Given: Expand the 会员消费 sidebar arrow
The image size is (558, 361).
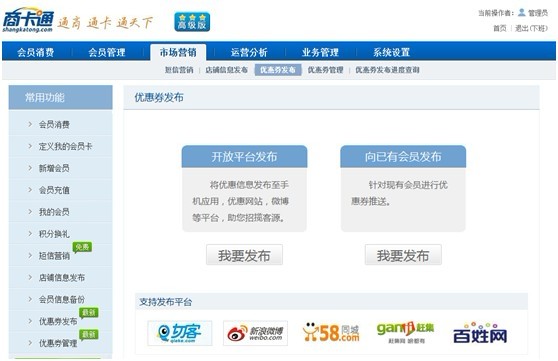Looking at the screenshot, I should click(x=30, y=124).
